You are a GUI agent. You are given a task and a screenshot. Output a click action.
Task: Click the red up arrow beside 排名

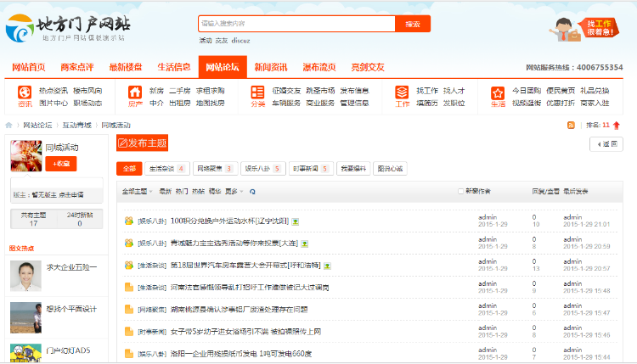click(x=617, y=126)
